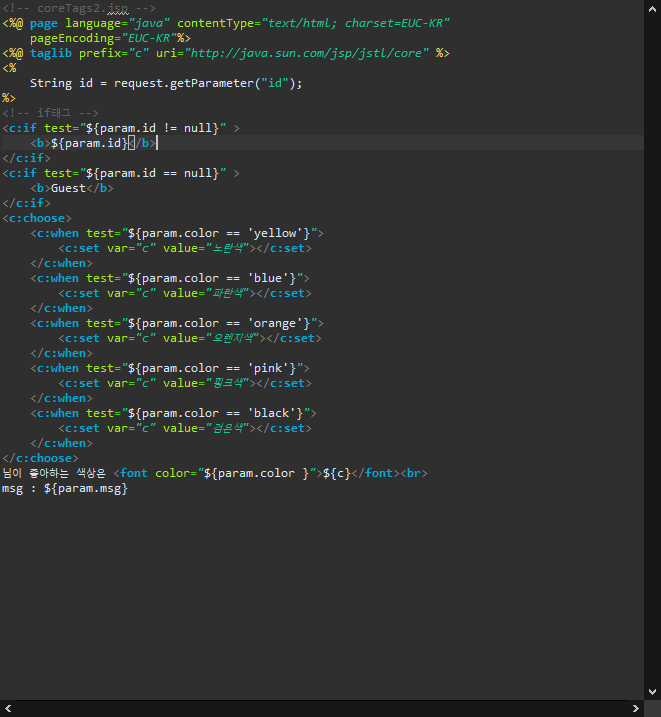Click the horizontal scrollbar track
The image size is (661, 717).
click(322, 708)
